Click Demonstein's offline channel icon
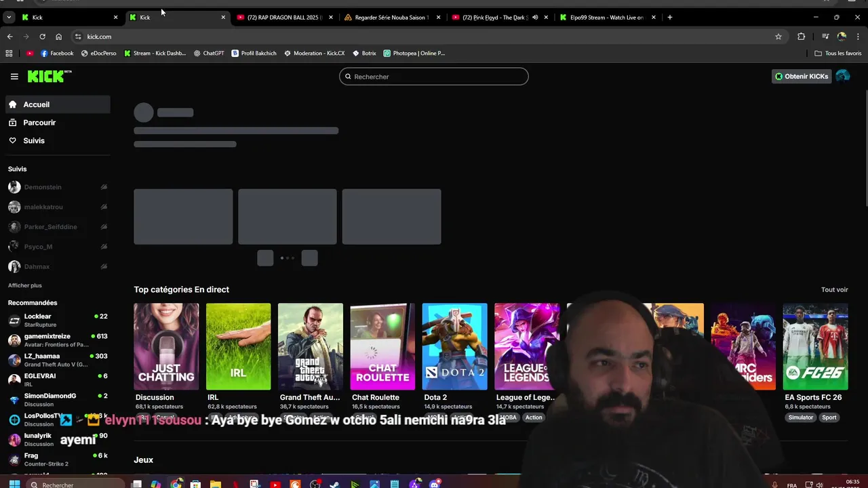Image resolution: width=868 pixels, height=488 pixels. (104, 187)
